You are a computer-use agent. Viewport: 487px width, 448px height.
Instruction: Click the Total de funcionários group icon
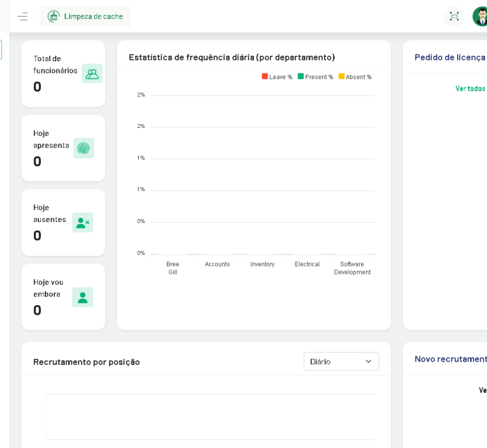[92, 74]
